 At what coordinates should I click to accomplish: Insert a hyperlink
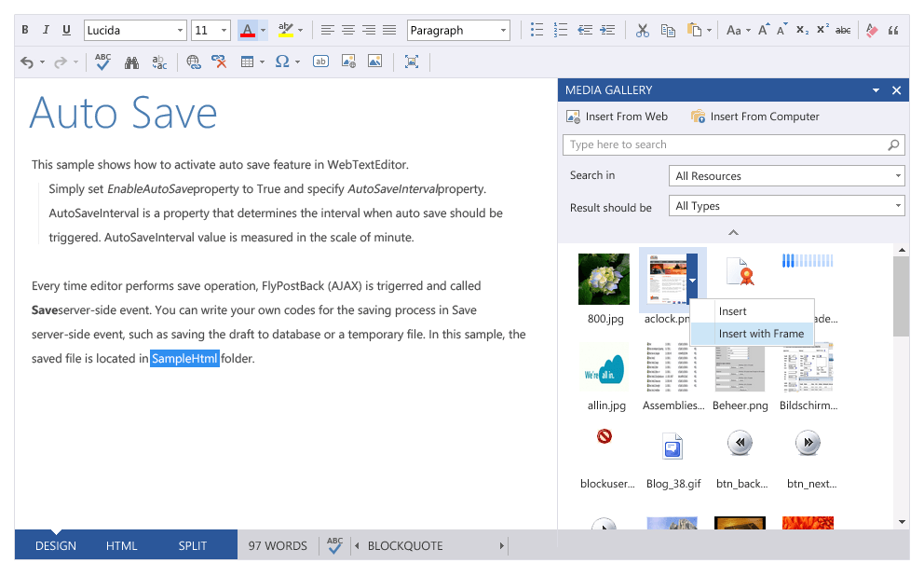click(x=194, y=62)
